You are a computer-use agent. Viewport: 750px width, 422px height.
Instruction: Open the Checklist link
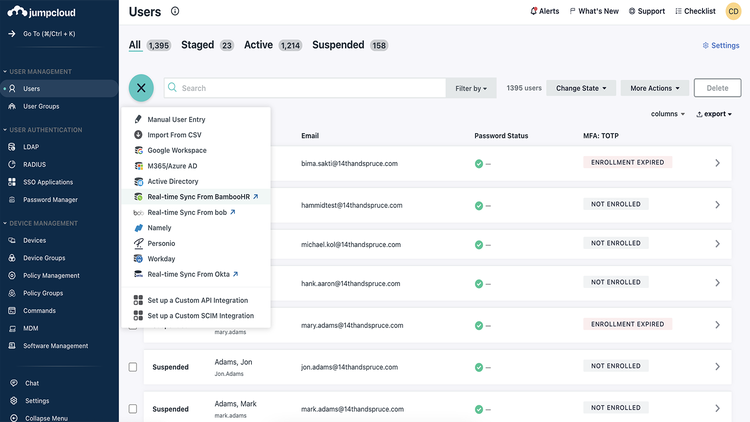click(x=695, y=11)
